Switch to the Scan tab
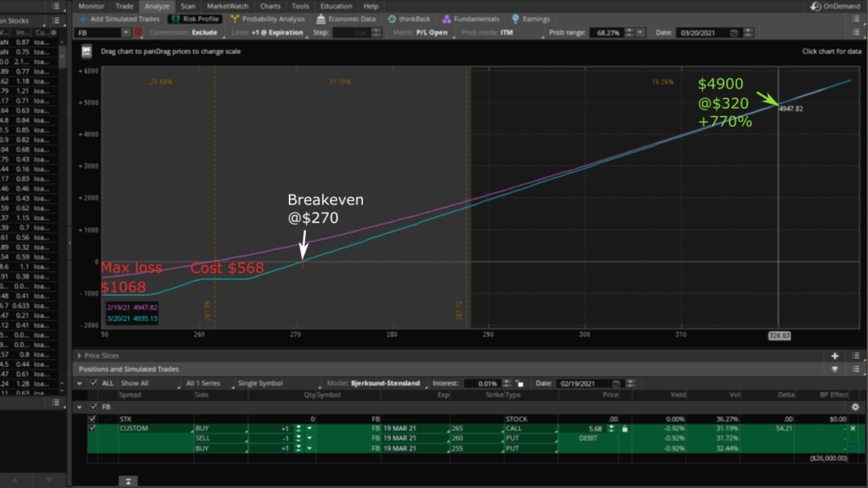Image resolution: width=868 pixels, height=488 pixels. tap(187, 6)
